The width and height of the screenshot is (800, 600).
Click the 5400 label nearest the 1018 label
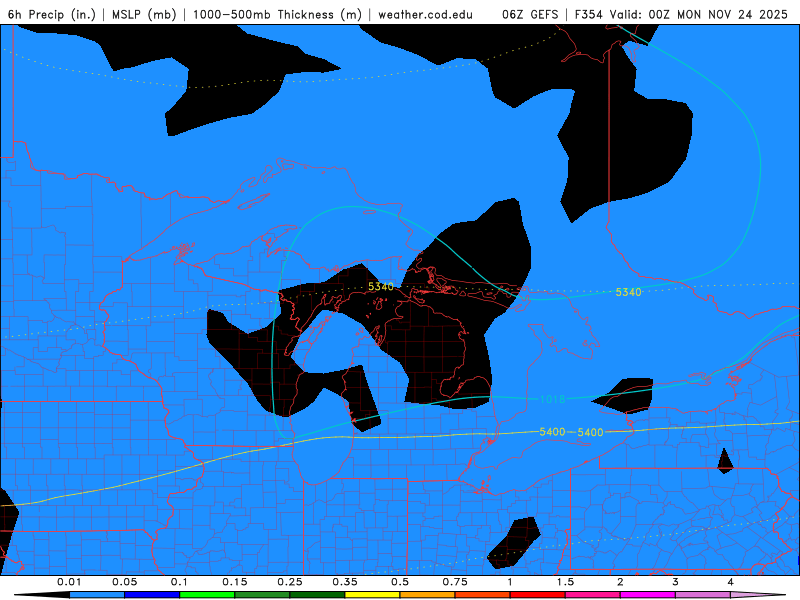click(553, 432)
